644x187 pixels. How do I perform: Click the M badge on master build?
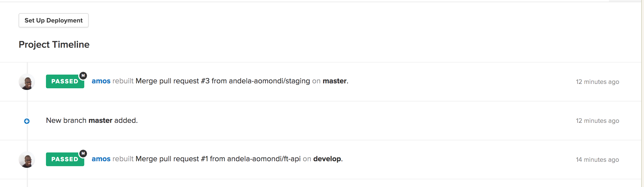pyautogui.click(x=83, y=75)
